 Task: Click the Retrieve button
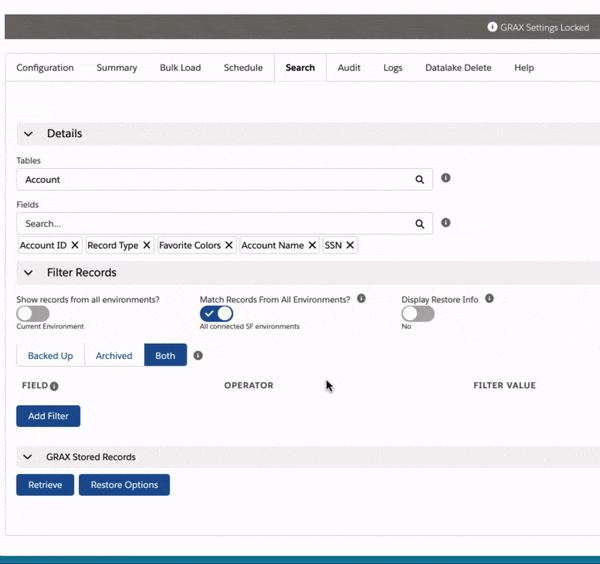pos(45,485)
